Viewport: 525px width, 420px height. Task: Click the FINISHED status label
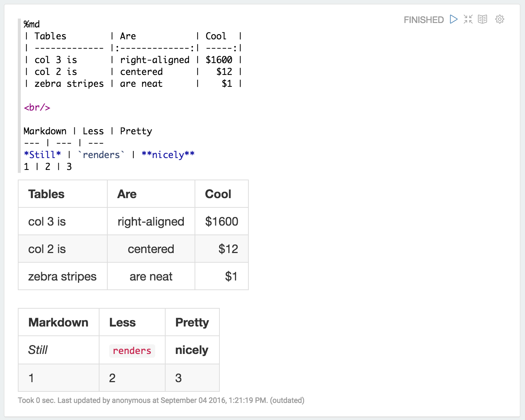pos(424,20)
